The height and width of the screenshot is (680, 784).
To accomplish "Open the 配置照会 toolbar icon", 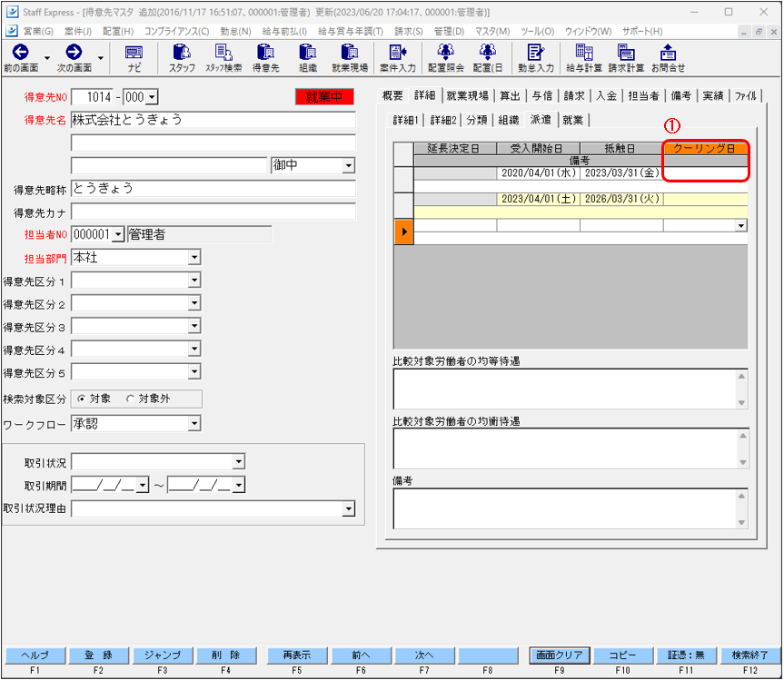I will [445, 52].
